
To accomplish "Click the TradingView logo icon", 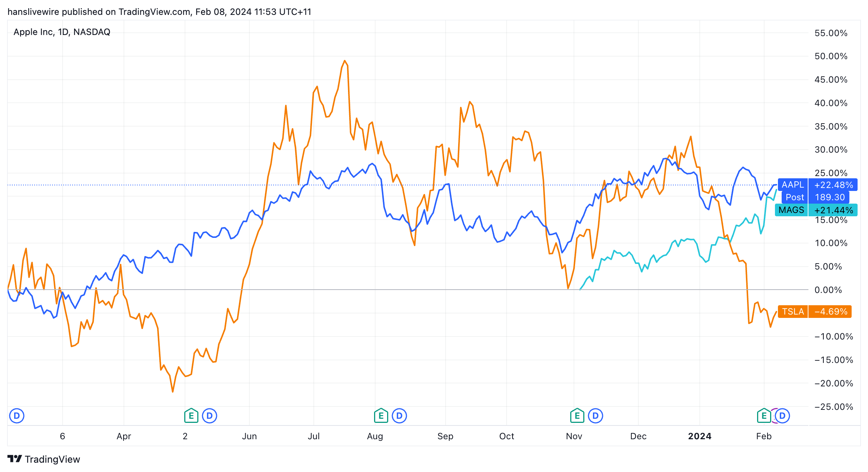I will (15, 459).
